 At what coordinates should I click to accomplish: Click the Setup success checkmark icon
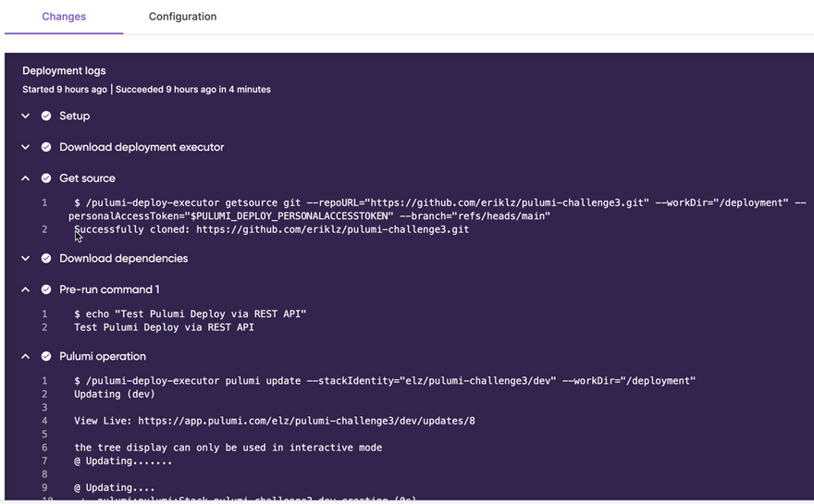pyautogui.click(x=46, y=116)
